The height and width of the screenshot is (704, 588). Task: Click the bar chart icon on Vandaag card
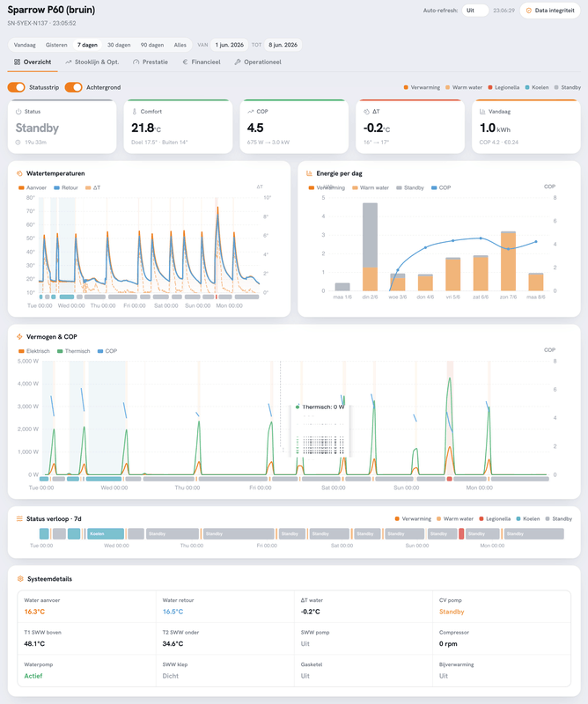coord(482,112)
